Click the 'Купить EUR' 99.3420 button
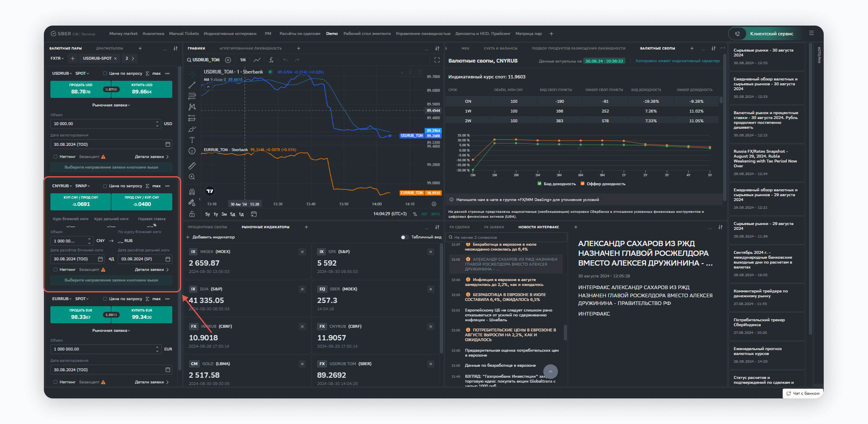 pyautogui.click(x=142, y=315)
